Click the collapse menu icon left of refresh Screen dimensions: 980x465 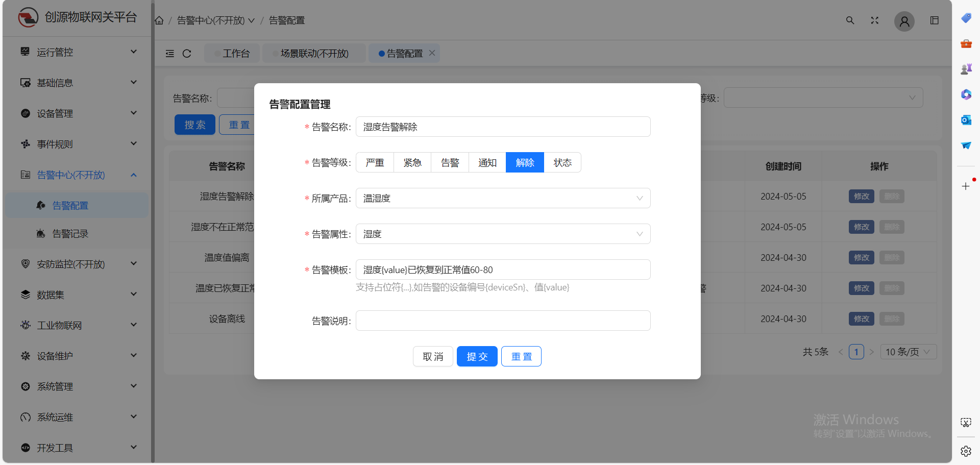point(170,53)
